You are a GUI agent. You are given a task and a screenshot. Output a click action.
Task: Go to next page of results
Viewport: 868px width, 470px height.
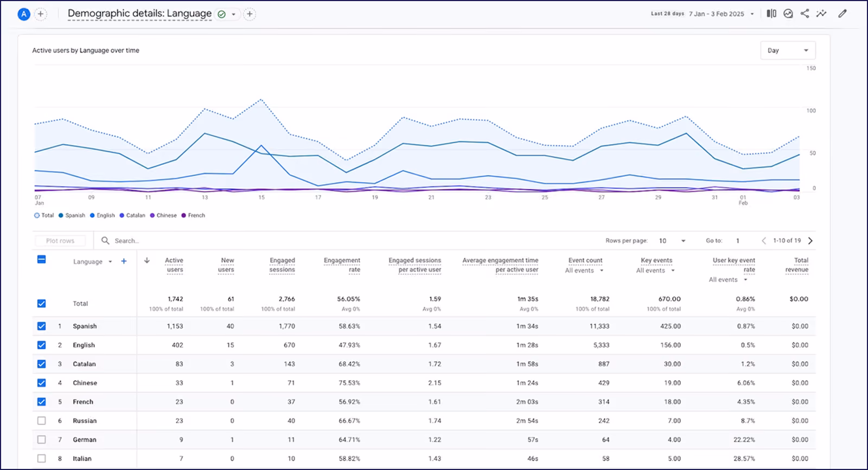[x=810, y=241]
